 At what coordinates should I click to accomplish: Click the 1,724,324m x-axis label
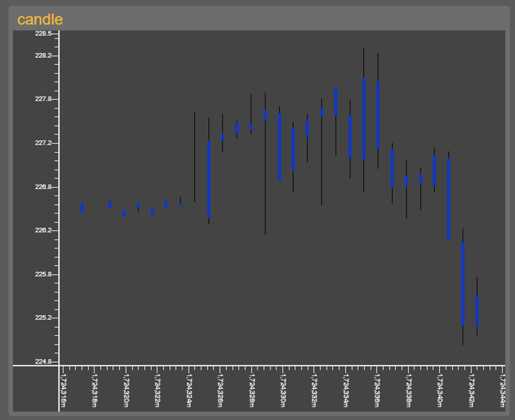(189, 390)
